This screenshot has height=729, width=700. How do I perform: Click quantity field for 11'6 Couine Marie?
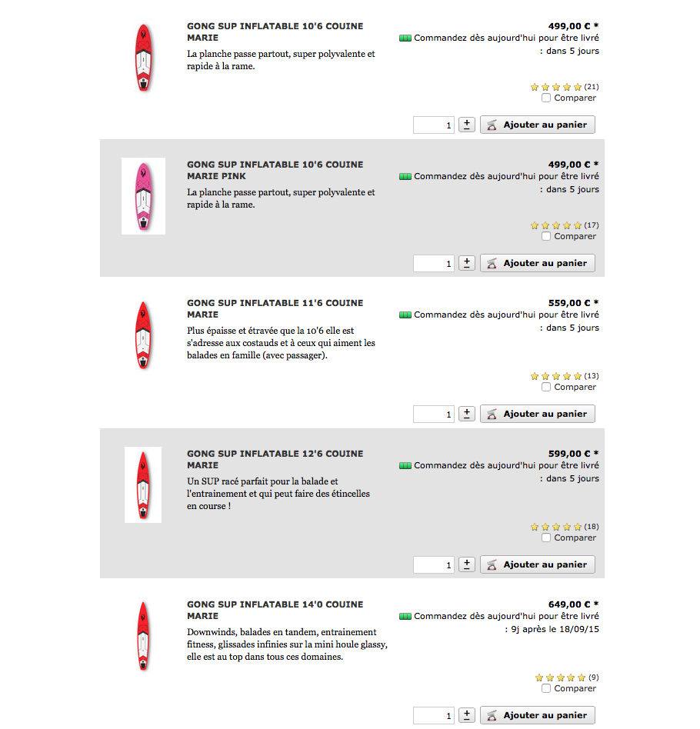tap(434, 414)
